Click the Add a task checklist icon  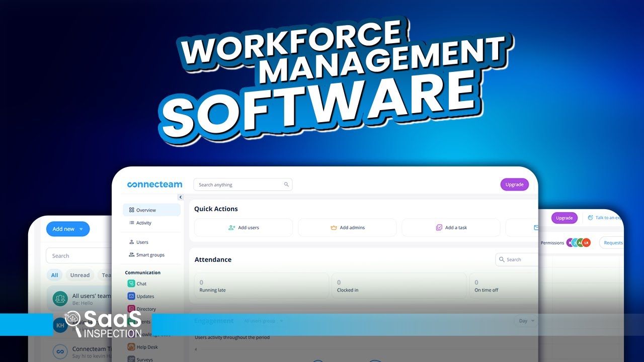439,228
